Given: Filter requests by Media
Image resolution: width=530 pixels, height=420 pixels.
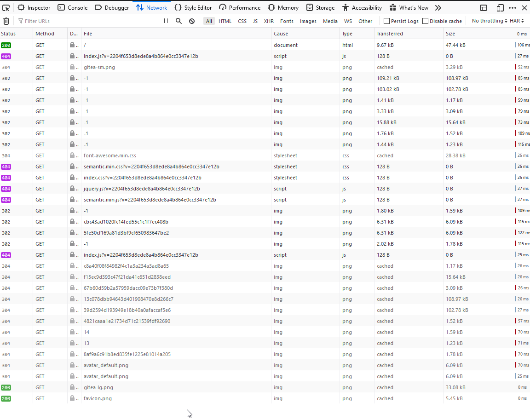Looking at the screenshot, I should click(330, 21).
